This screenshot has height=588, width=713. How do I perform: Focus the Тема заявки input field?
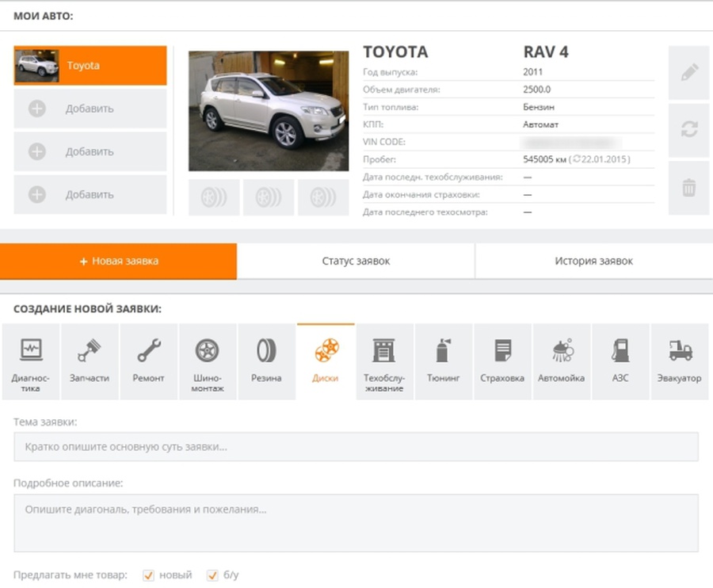tap(356, 447)
